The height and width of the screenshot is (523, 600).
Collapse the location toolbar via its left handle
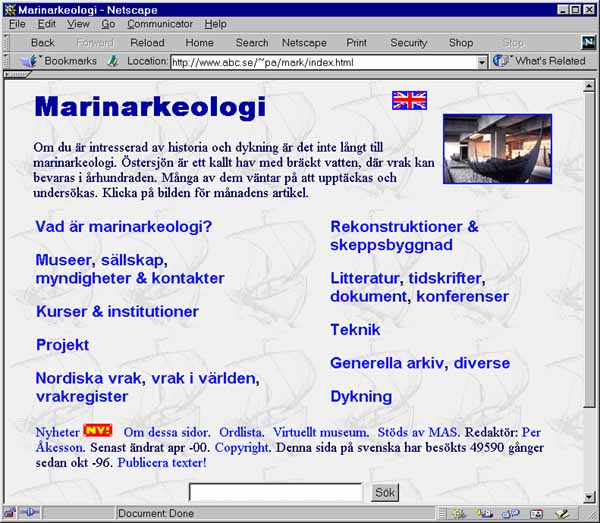point(6,61)
